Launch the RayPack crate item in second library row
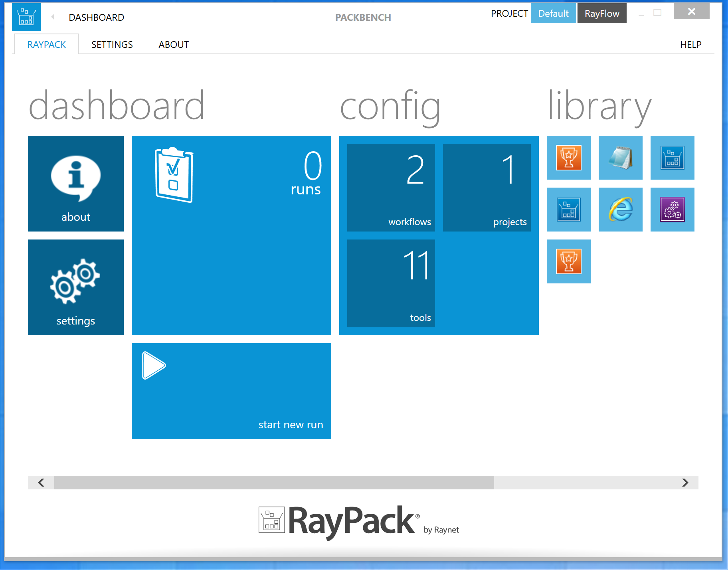 tap(569, 210)
